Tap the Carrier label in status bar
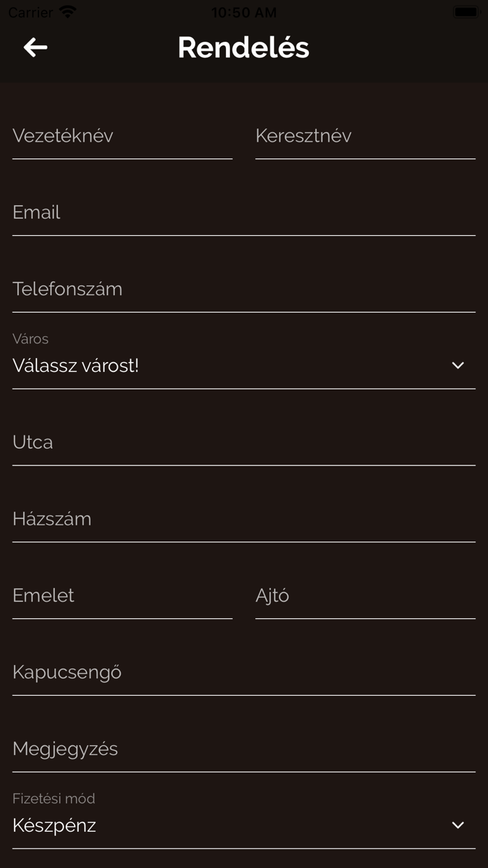Viewport: 488px width, 868px height. click(31, 13)
